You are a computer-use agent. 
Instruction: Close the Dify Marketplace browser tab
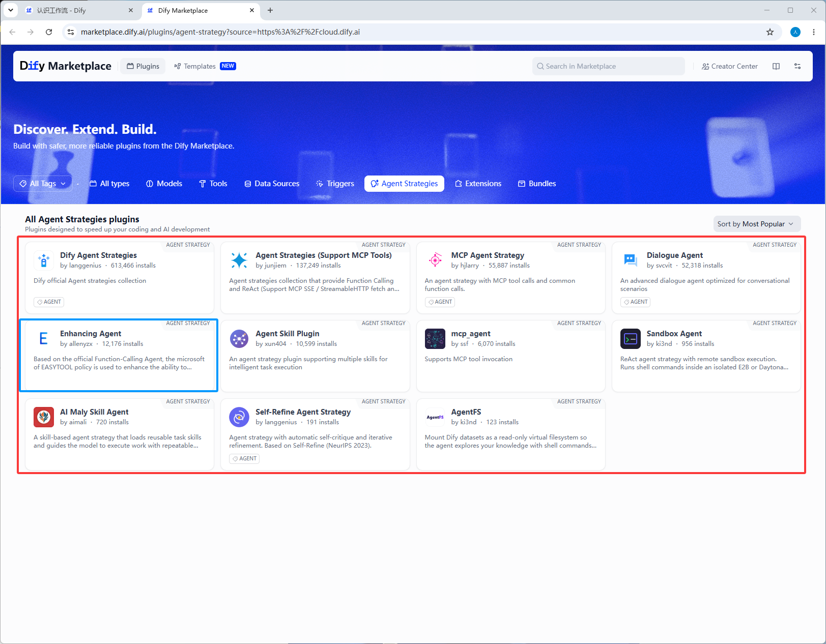pos(252,10)
